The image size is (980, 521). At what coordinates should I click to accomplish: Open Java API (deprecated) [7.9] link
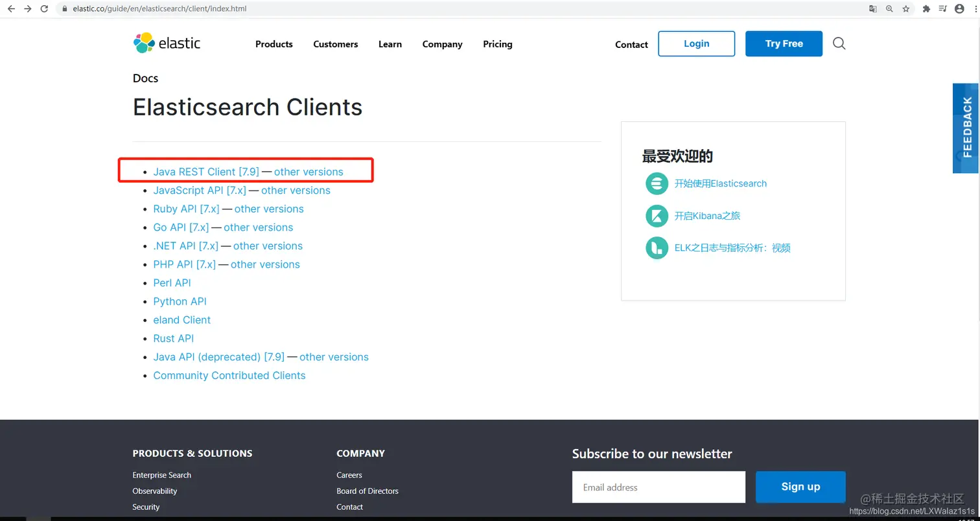(218, 357)
